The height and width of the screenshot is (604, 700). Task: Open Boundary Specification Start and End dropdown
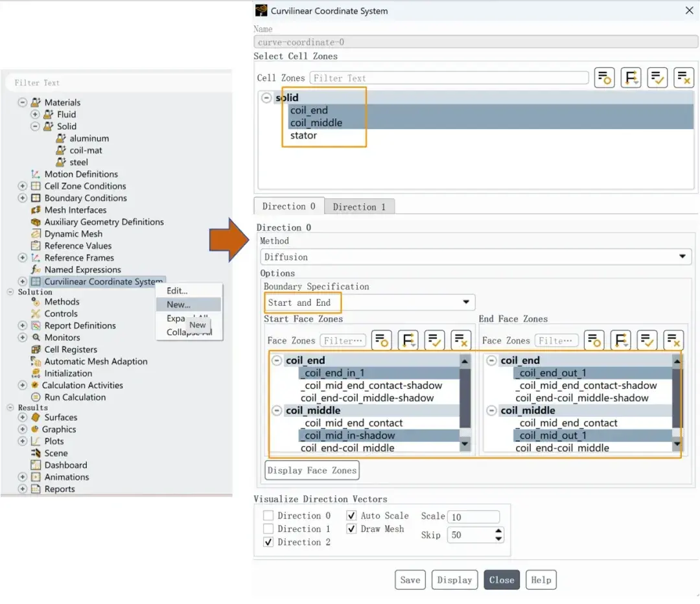tap(369, 302)
